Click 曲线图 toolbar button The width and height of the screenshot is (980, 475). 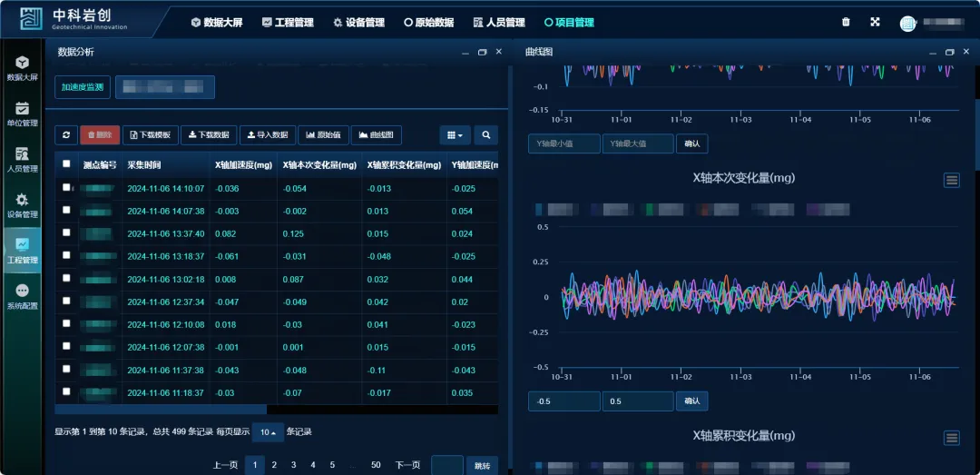(377, 135)
